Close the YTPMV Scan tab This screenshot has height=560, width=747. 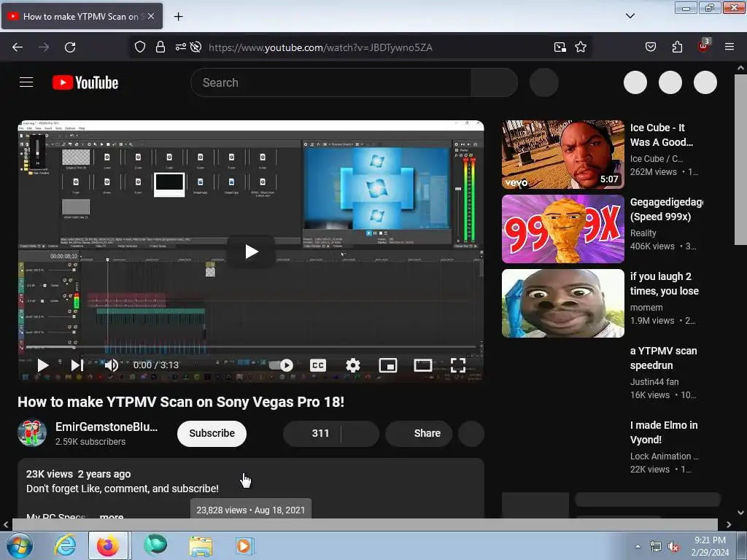[x=151, y=16]
